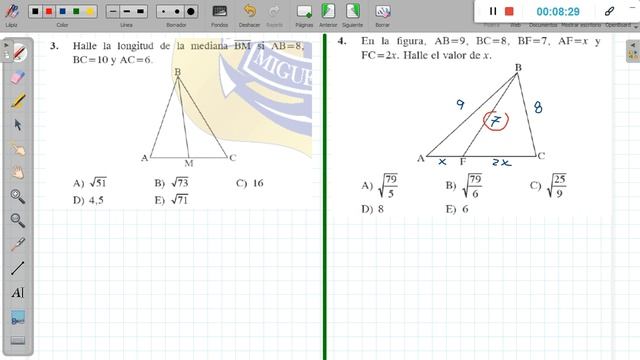Pick the green pen color
Viewport: 640px width, 360px height.
(x=76, y=11)
